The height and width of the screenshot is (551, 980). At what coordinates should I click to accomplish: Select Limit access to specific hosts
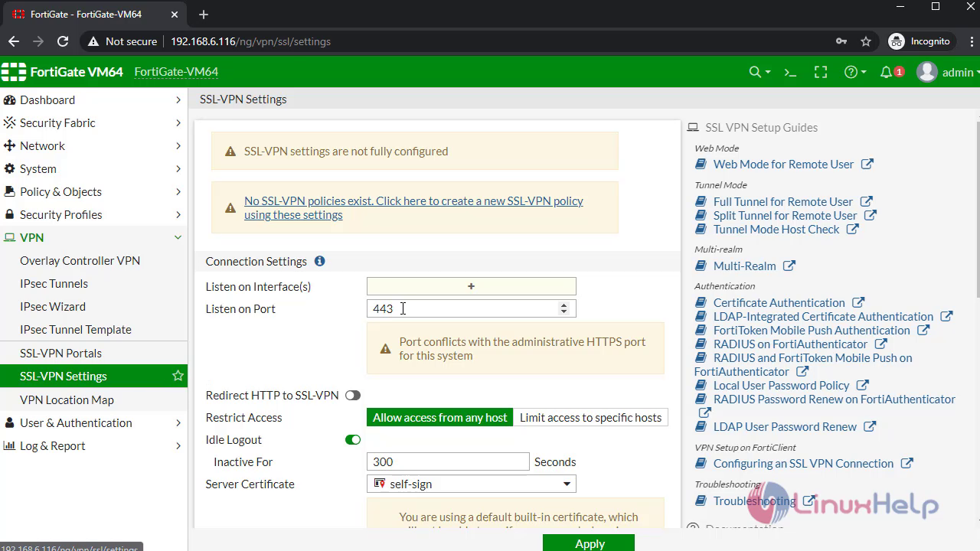[590, 417]
